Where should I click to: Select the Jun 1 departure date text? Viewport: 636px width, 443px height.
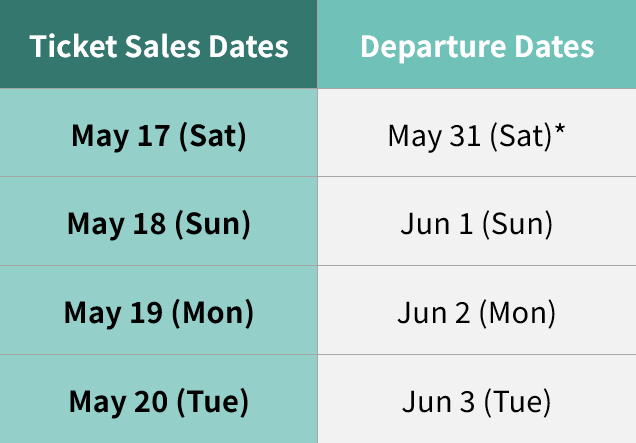(x=435, y=223)
